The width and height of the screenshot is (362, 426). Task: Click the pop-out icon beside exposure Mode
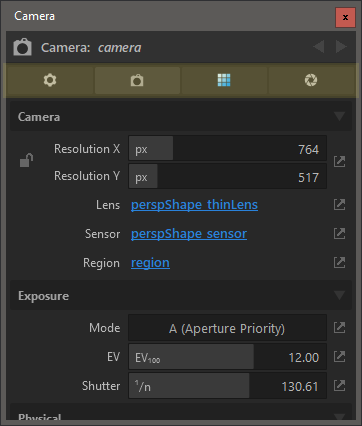pos(339,328)
